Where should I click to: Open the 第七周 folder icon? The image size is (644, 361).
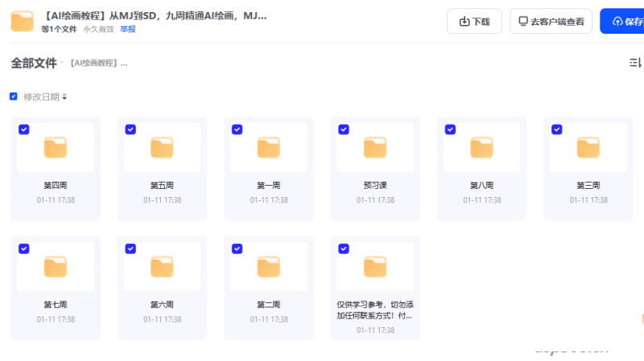point(56,266)
